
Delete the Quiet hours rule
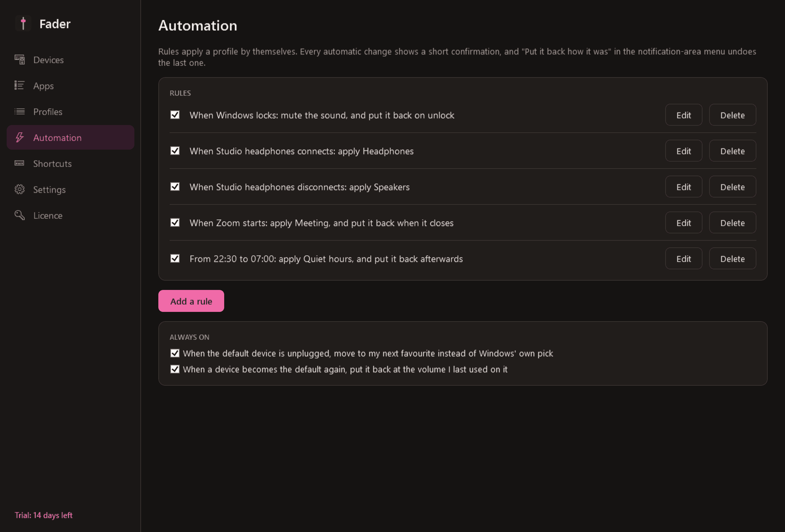[x=732, y=259]
